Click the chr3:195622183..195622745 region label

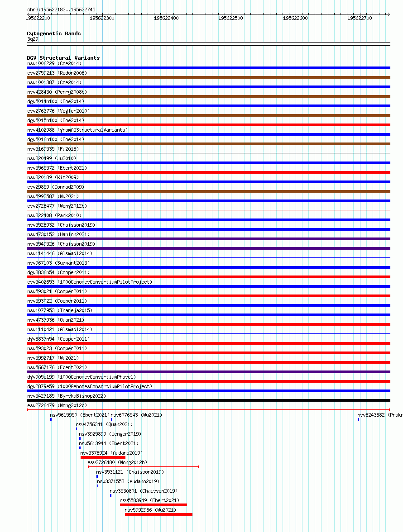point(61,9)
